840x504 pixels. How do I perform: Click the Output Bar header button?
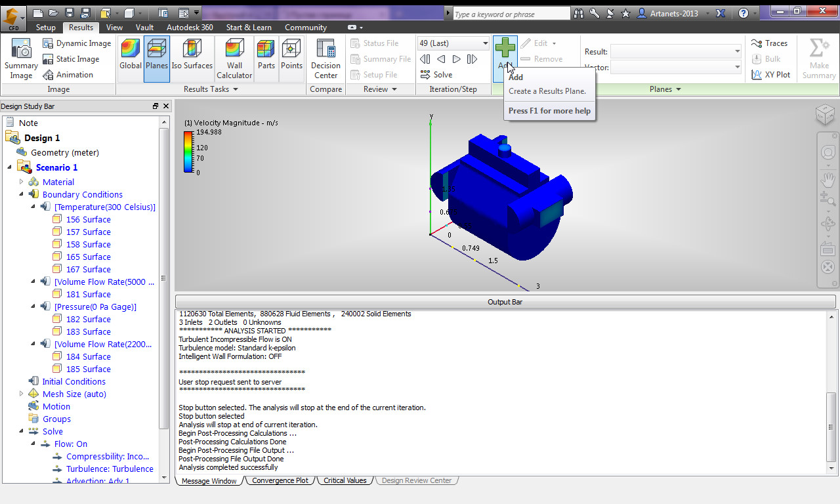(505, 302)
